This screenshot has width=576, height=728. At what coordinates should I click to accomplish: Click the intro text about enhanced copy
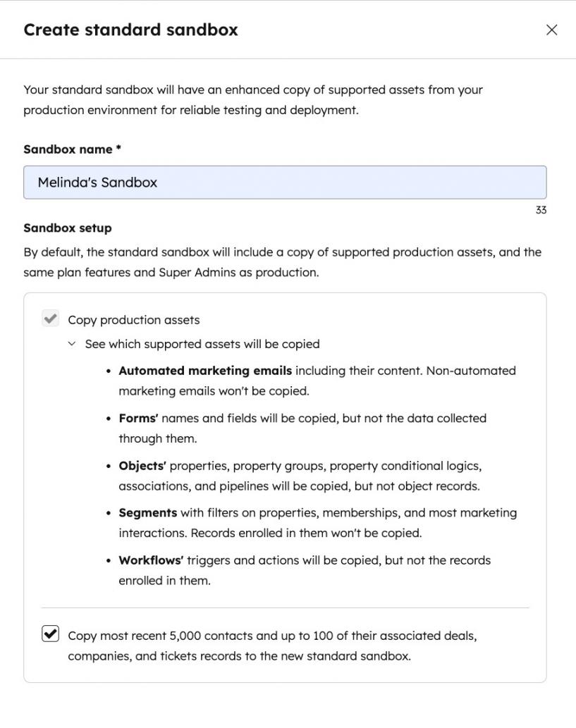coord(253,100)
